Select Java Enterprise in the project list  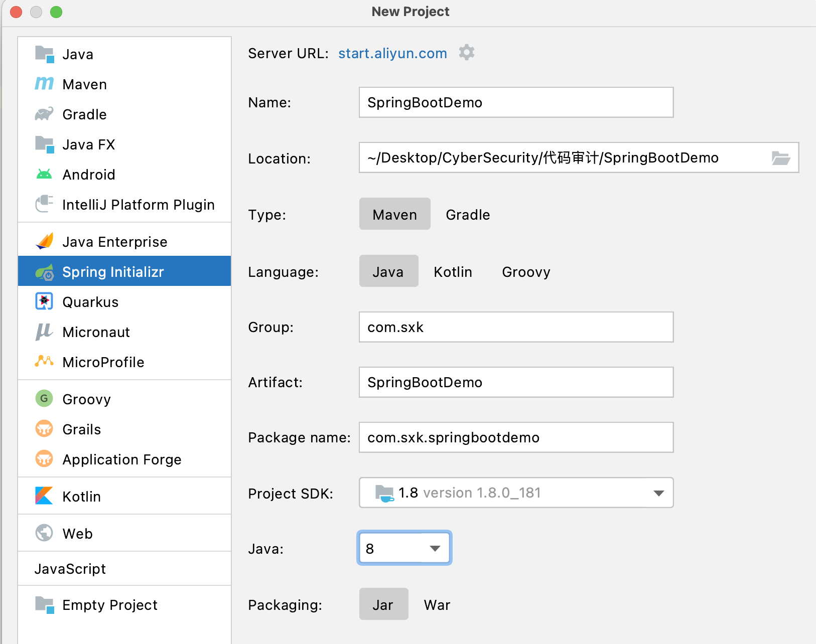pyautogui.click(x=114, y=242)
